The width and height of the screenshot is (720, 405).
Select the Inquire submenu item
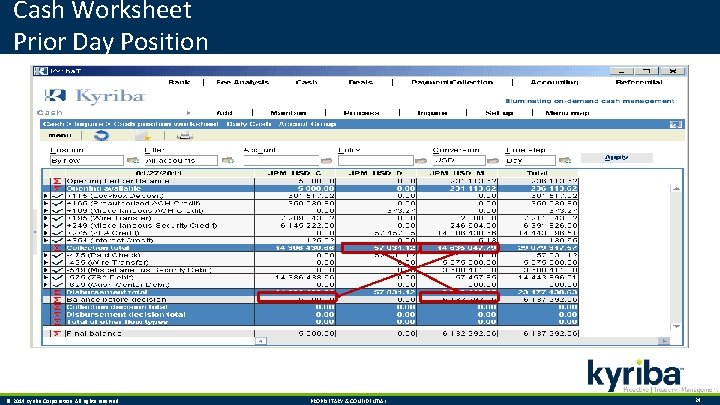432,113
